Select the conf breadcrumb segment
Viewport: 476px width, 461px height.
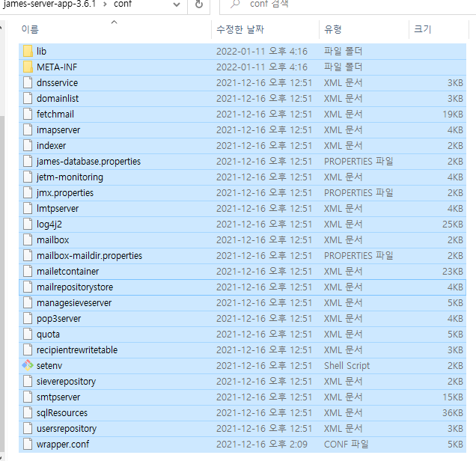tap(123, 4)
